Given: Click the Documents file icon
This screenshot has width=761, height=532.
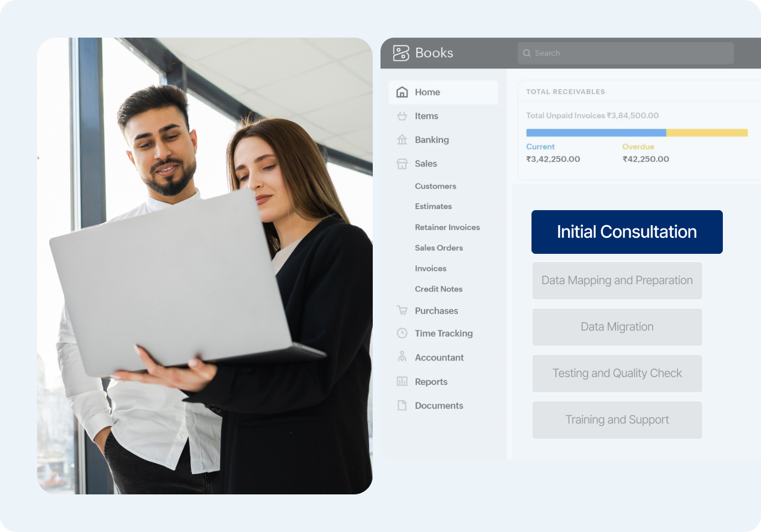Looking at the screenshot, I should (x=402, y=405).
